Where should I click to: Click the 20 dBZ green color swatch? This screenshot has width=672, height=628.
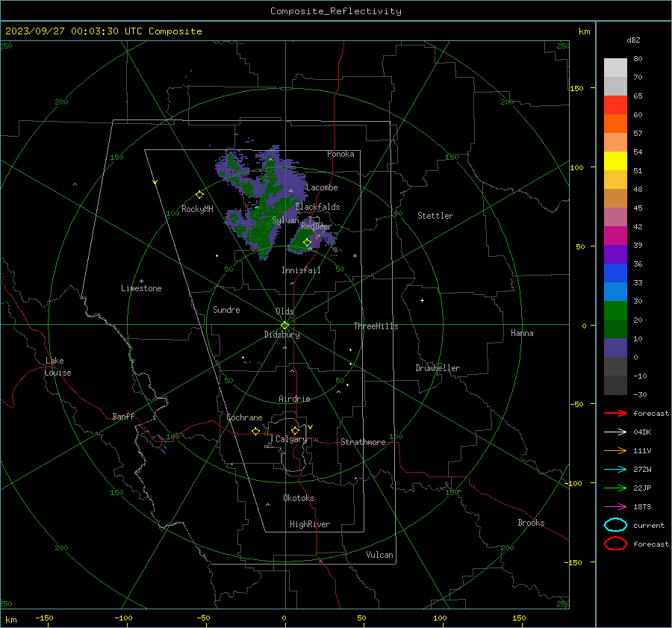pos(615,311)
